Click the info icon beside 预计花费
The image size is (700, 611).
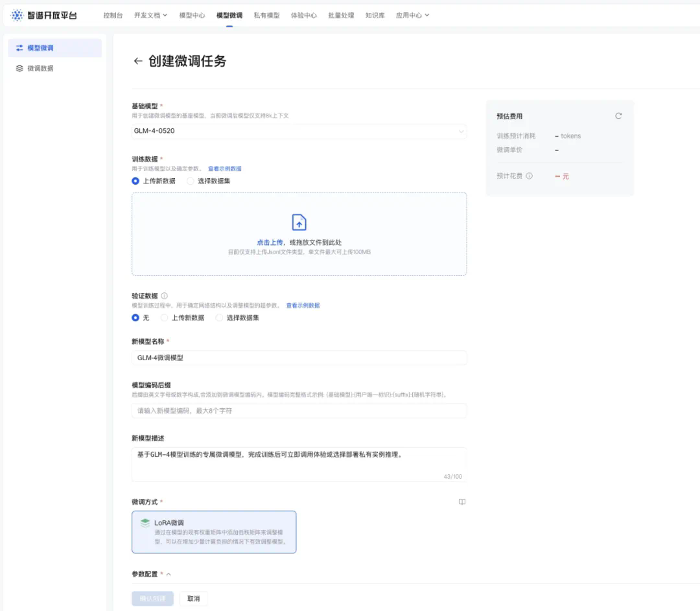[530, 176]
